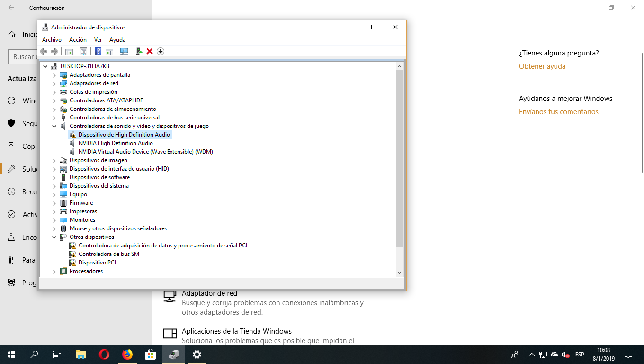Expand Adaptadores de red
Image resolution: width=644 pixels, height=364 pixels.
(x=54, y=83)
